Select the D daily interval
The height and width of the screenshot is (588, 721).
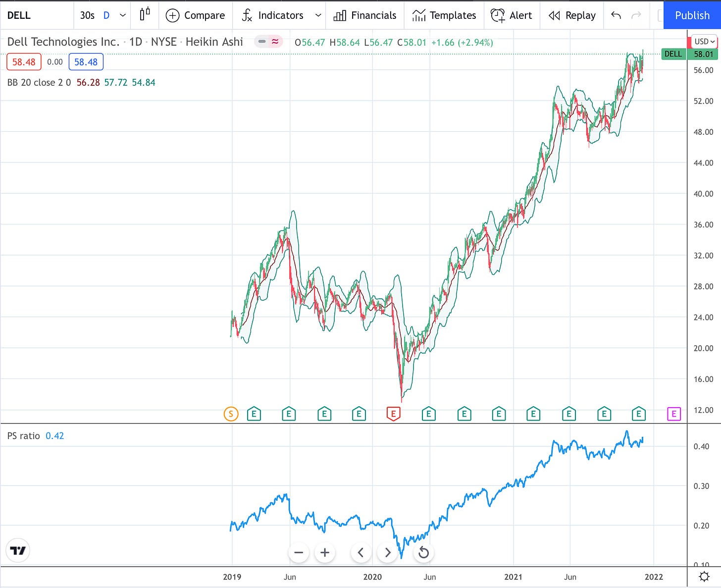106,15
